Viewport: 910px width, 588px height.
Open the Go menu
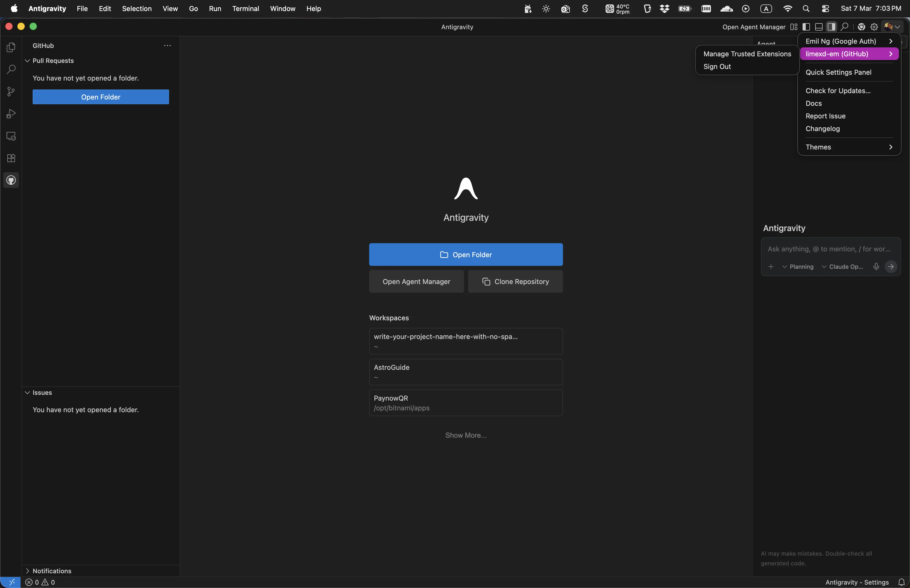(x=193, y=8)
